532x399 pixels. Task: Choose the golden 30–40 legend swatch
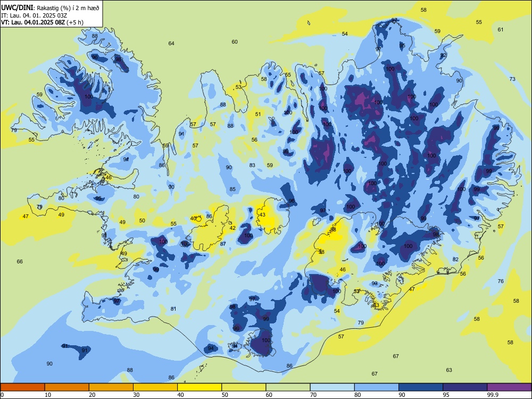(155, 387)
